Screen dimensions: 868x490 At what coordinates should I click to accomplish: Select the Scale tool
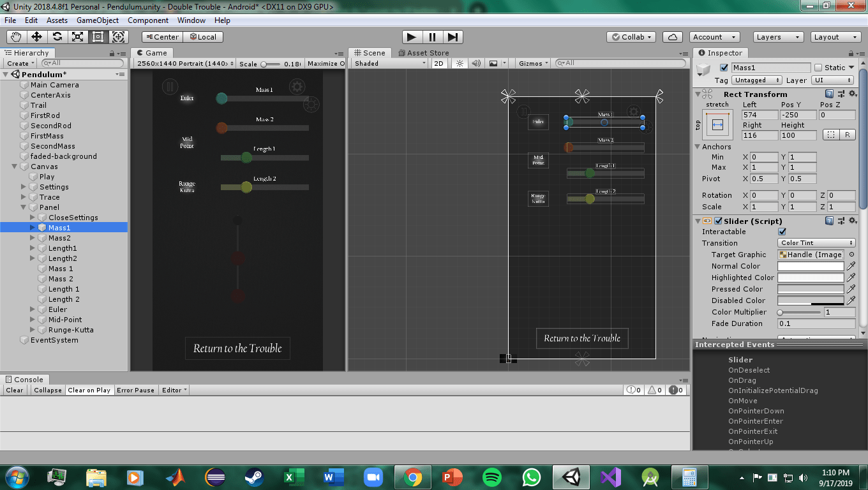coord(78,37)
